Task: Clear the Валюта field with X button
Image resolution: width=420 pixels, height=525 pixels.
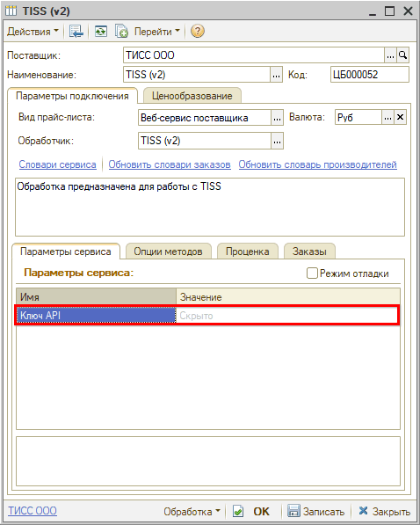Action: click(400, 118)
